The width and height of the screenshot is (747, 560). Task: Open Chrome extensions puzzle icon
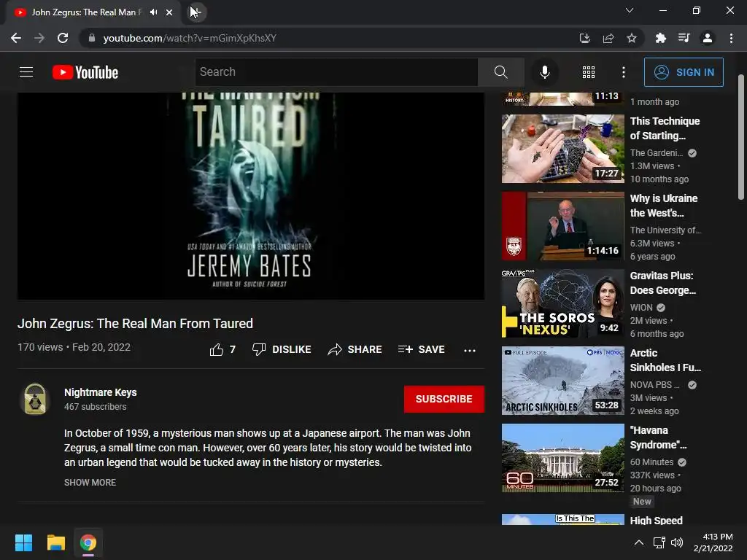tap(661, 38)
